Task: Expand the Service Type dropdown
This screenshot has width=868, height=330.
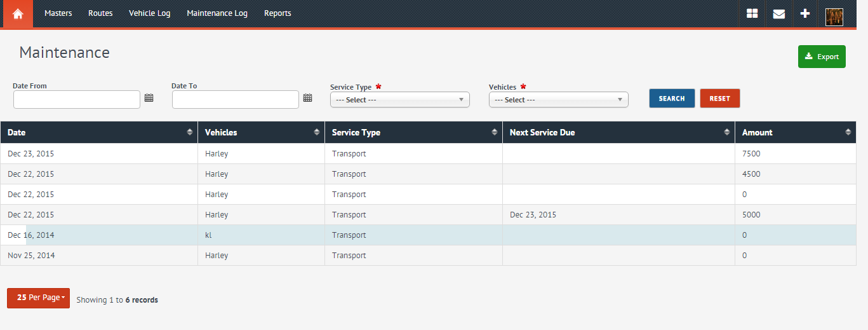Action: point(399,100)
